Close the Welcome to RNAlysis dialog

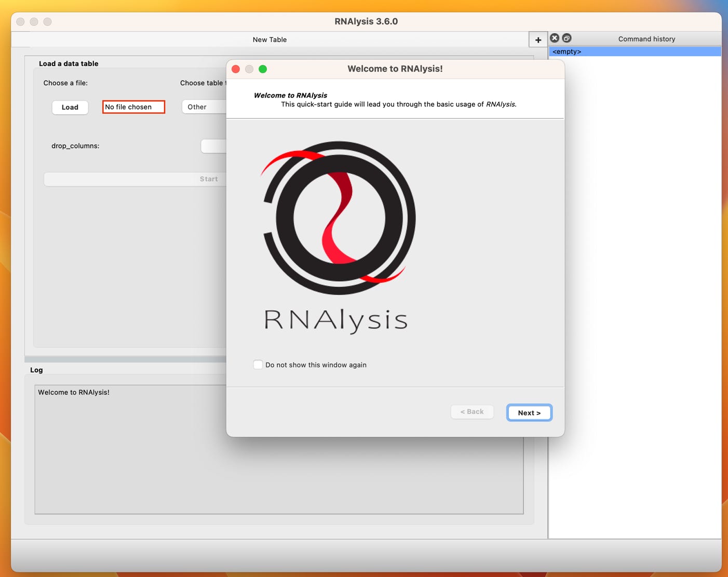click(236, 69)
